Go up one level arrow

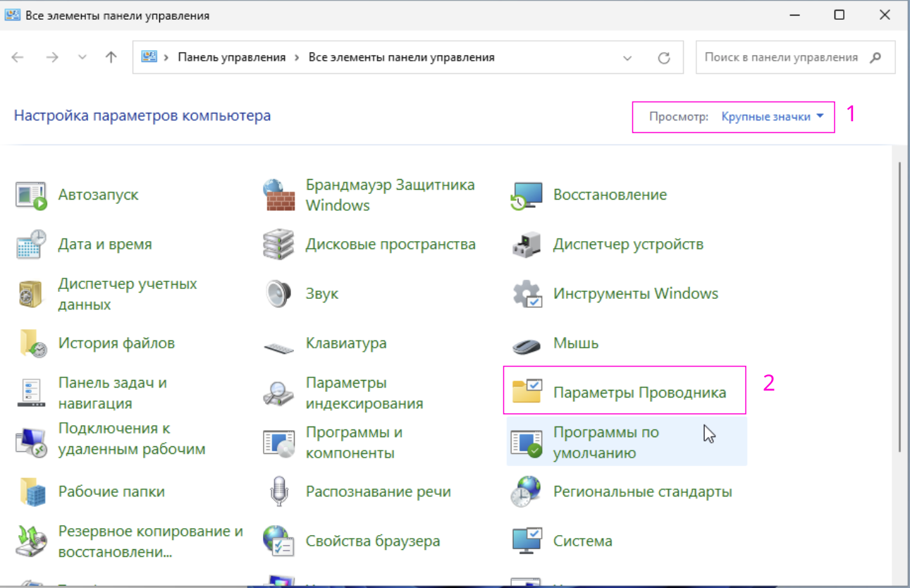[x=111, y=58]
